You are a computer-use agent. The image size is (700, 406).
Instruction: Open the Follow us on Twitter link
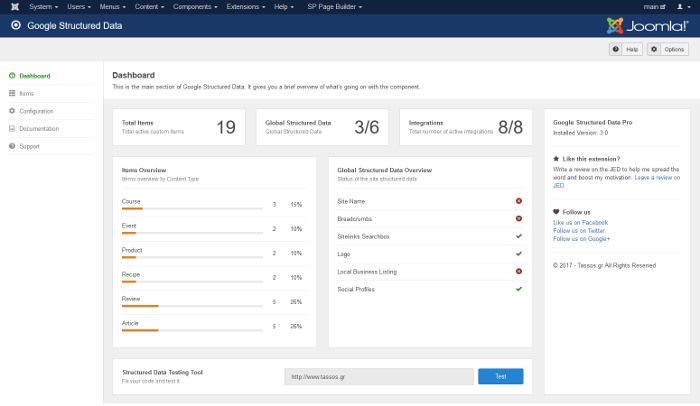(579, 230)
